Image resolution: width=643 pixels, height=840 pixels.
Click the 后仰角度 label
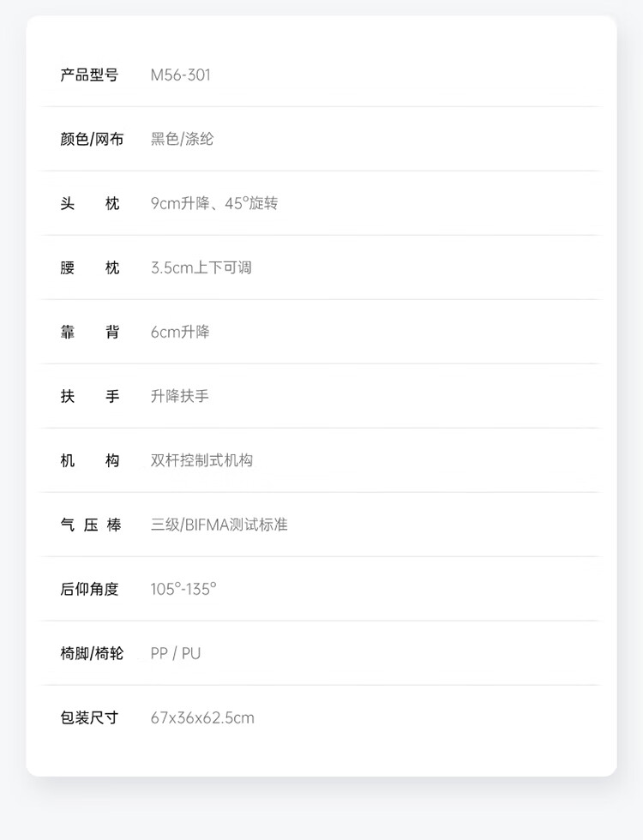tap(89, 589)
